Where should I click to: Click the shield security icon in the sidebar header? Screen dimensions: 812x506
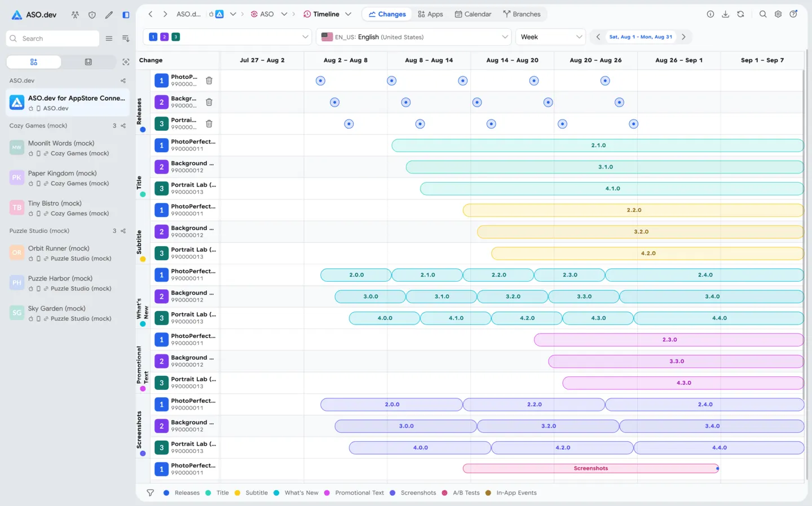92,15
